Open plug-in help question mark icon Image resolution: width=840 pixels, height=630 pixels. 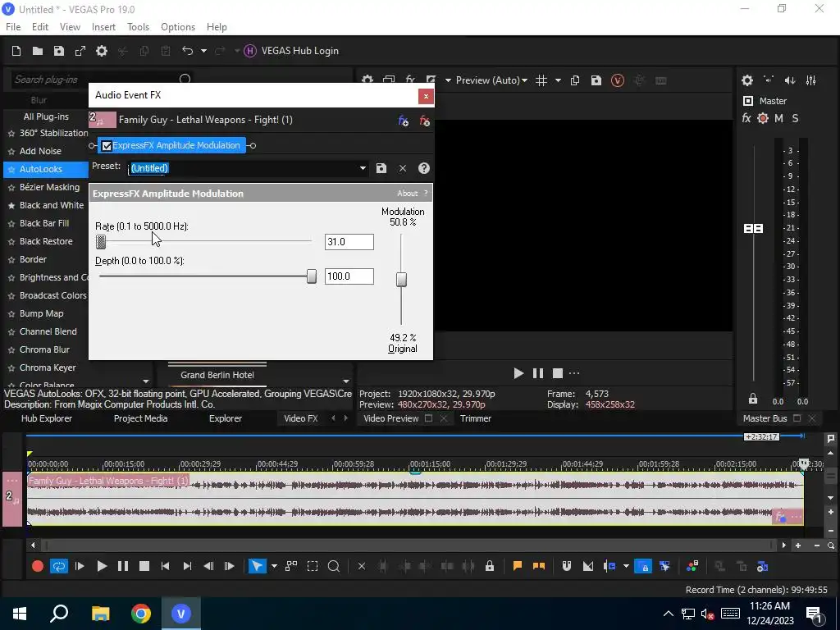point(424,168)
